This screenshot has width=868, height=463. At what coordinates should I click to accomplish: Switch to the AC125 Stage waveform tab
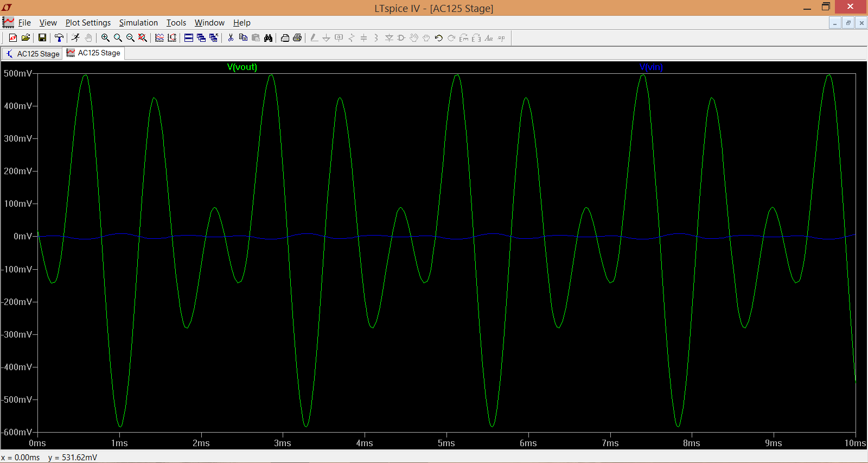click(x=94, y=53)
